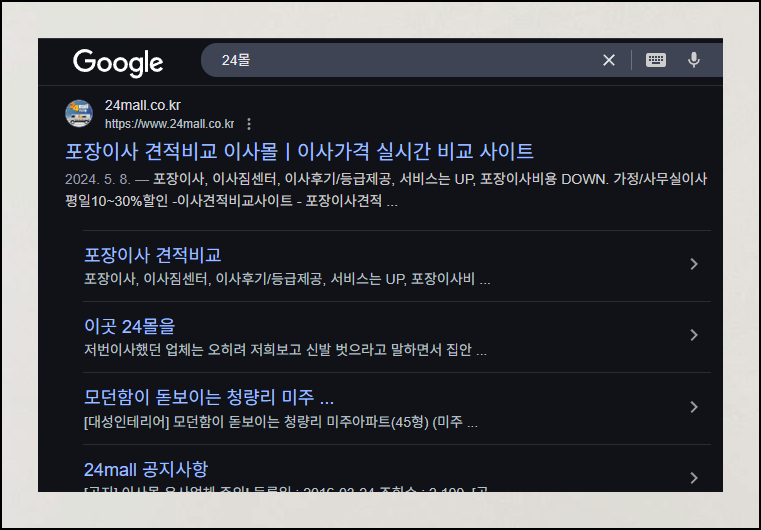Viewport: 761px width, 530px height.
Task: Open the 24mall 공지사항 sitelink
Action: coord(146,469)
